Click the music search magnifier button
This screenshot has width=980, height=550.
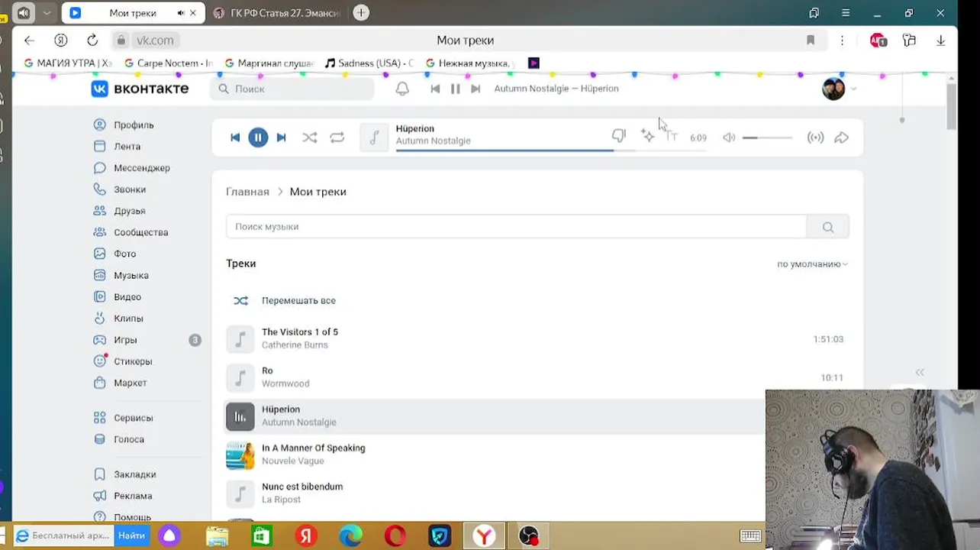828,227
